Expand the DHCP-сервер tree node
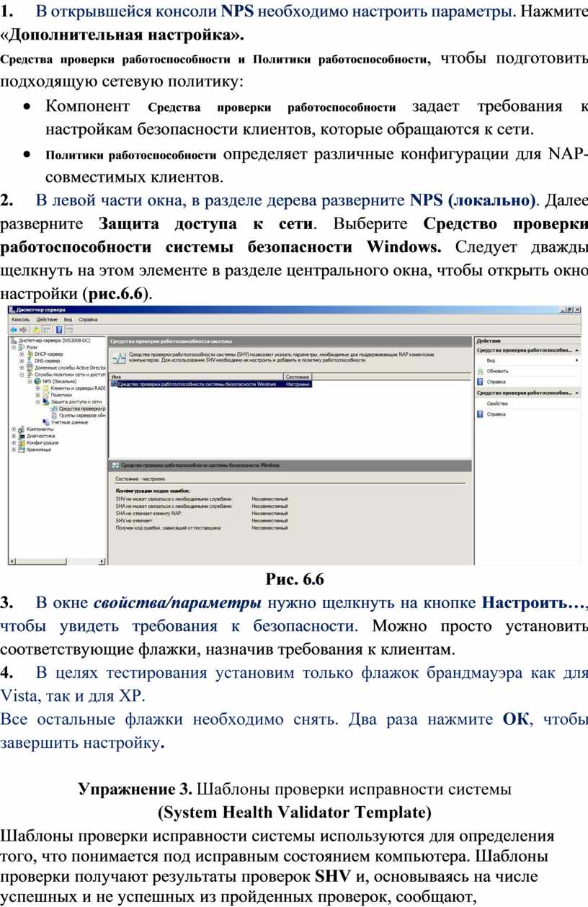The width and height of the screenshot is (588, 907). pyautogui.click(x=22, y=354)
